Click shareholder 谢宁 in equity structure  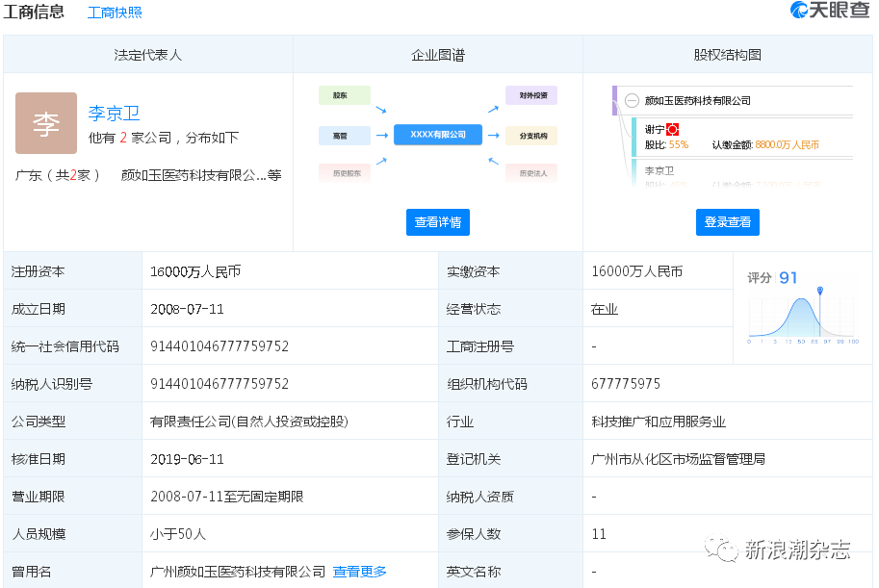(x=655, y=129)
